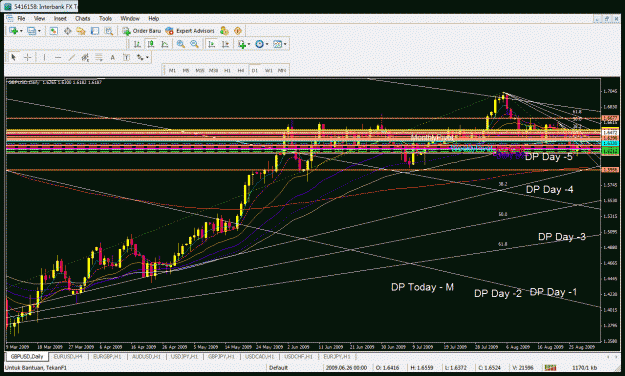
Task: Switch to the EURJPY,H1 chart tab
Action: click(x=336, y=356)
